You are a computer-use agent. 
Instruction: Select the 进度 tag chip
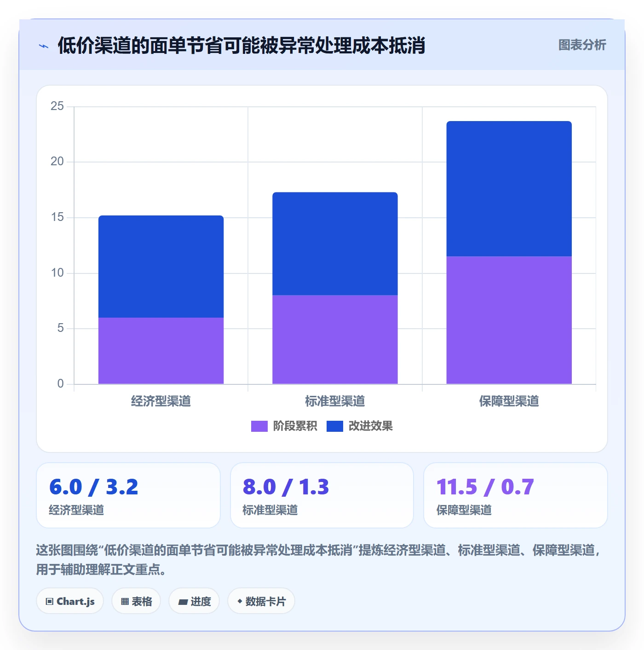(194, 601)
